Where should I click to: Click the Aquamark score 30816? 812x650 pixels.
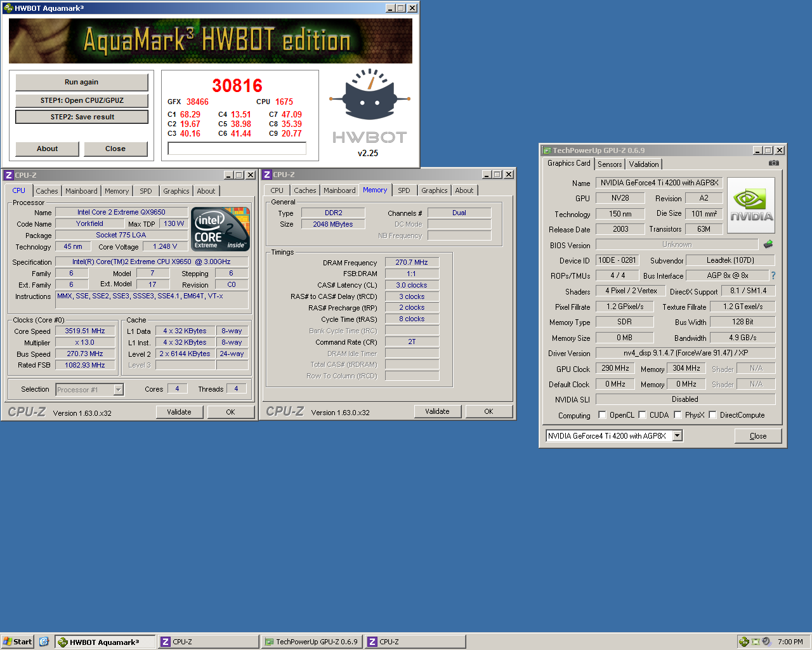click(x=237, y=86)
